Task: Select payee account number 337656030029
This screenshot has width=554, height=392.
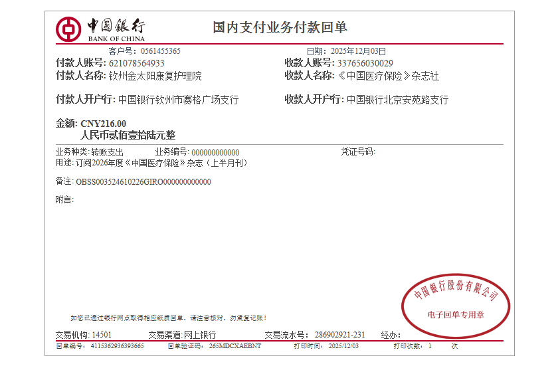Action: click(x=370, y=63)
